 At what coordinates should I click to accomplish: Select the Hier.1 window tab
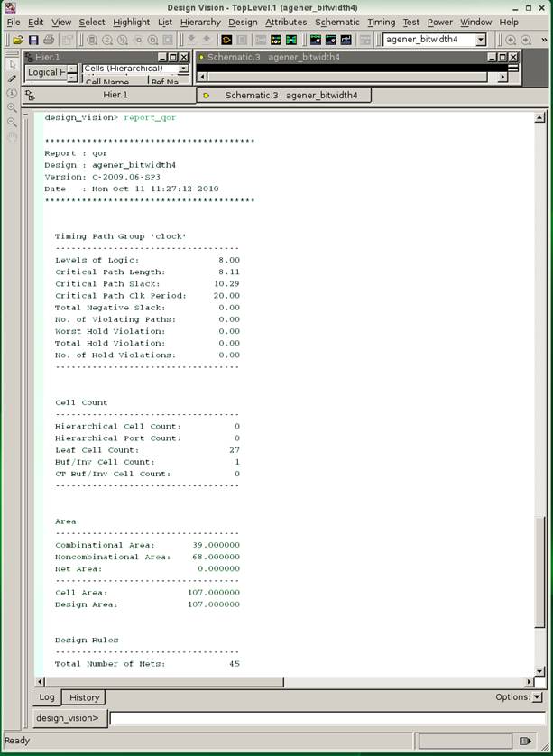(115, 95)
